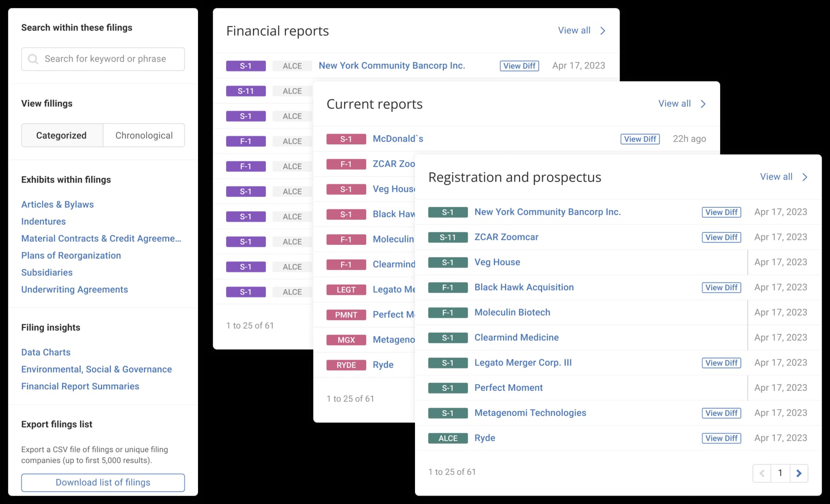Click View all in Current reports
The width and height of the screenshot is (830, 504).
(674, 104)
